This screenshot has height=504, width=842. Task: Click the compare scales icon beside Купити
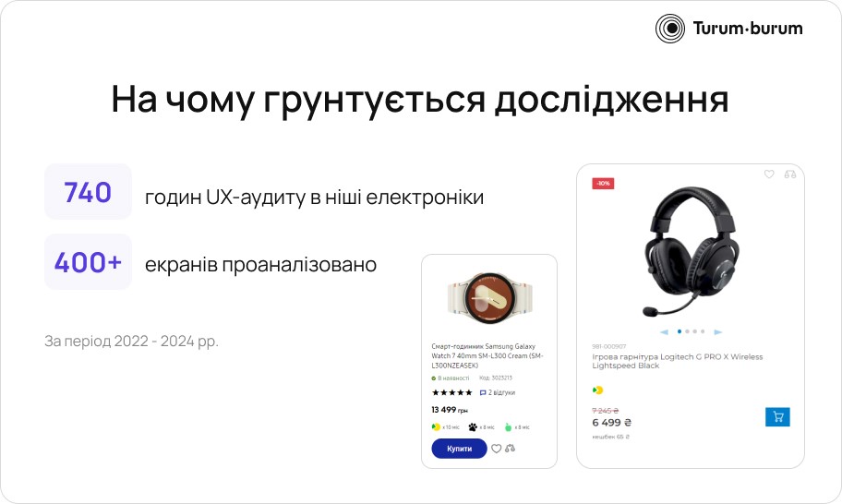point(511,449)
